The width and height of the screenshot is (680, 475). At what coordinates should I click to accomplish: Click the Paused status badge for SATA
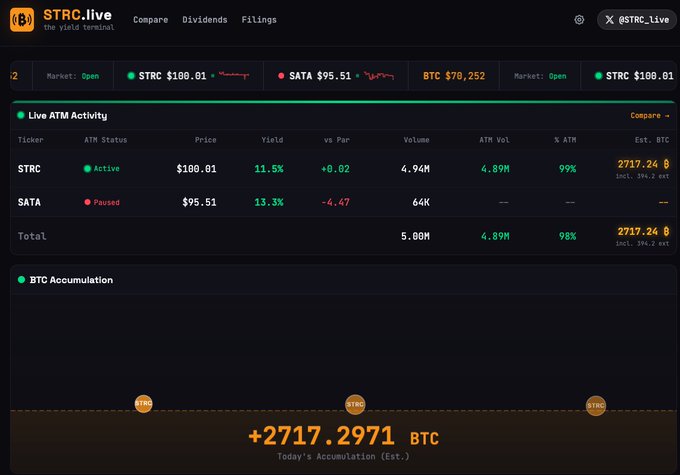[102, 202]
